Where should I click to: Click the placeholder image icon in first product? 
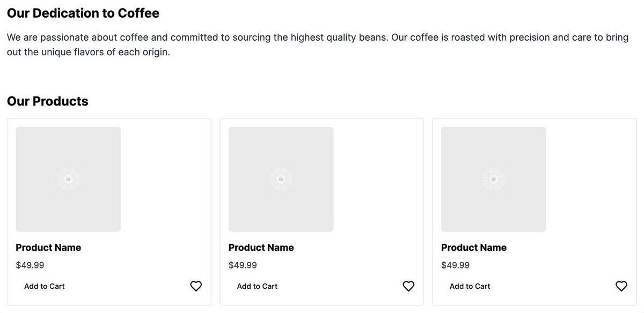coord(68,180)
